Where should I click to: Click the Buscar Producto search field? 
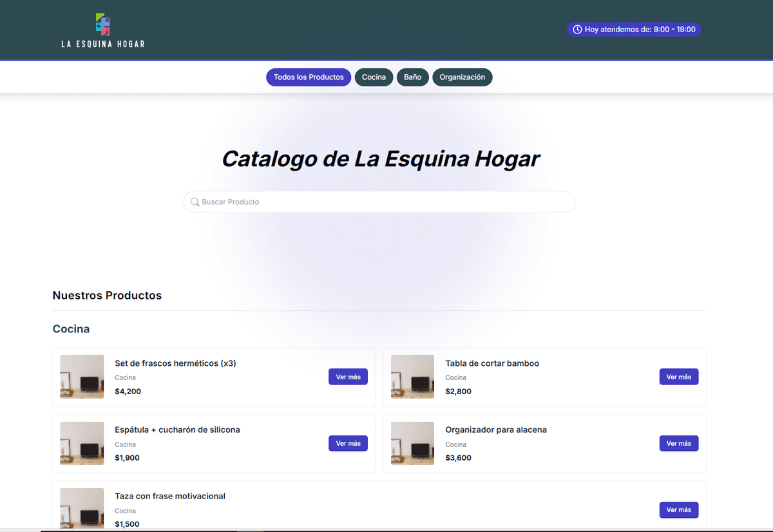[379, 202]
